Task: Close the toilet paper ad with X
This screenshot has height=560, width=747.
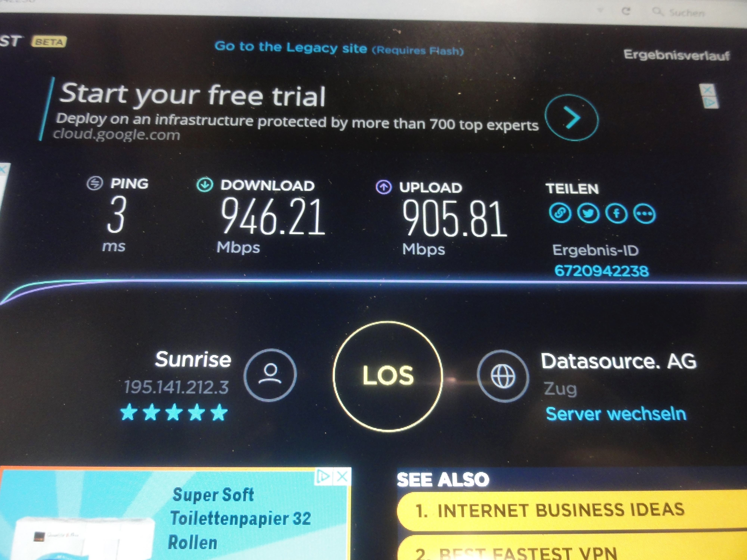Action: (x=342, y=477)
